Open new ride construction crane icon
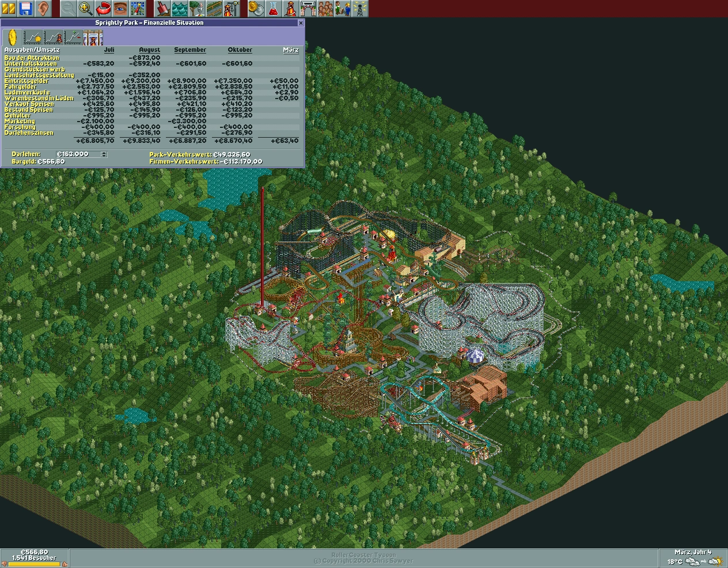This screenshot has height=568, width=728. coord(232,9)
